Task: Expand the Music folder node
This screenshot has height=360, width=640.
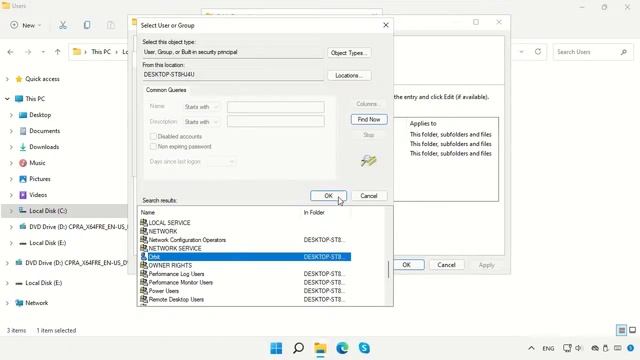Action: (x=11, y=163)
